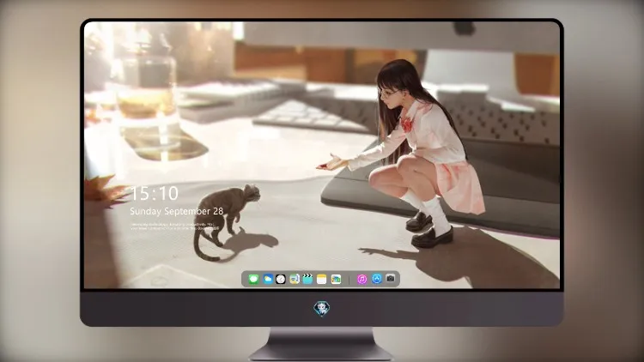The height and width of the screenshot is (362, 644).
Task: Launch the Weather app from dock
Action: [267, 280]
